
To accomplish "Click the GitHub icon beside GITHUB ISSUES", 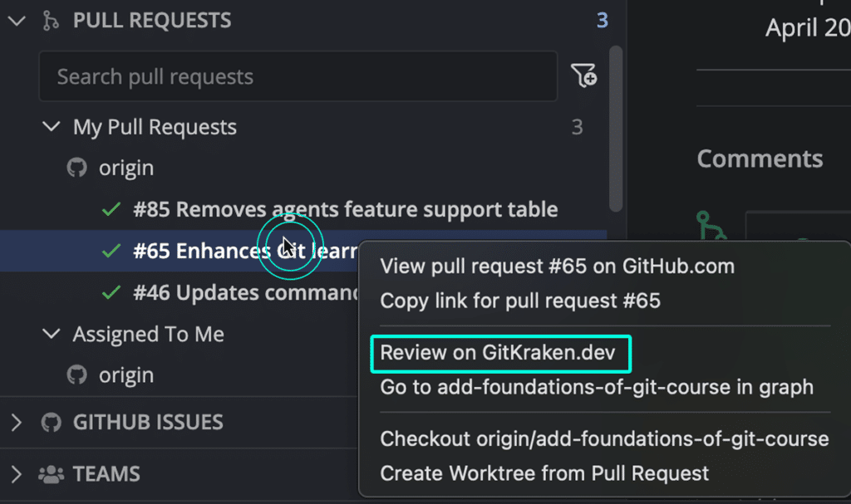I will [52, 422].
